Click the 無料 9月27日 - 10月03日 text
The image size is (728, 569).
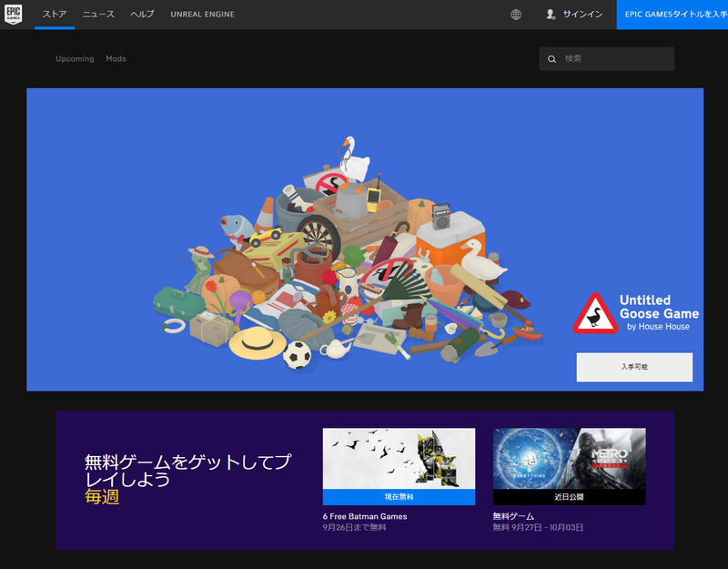point(538,528)
